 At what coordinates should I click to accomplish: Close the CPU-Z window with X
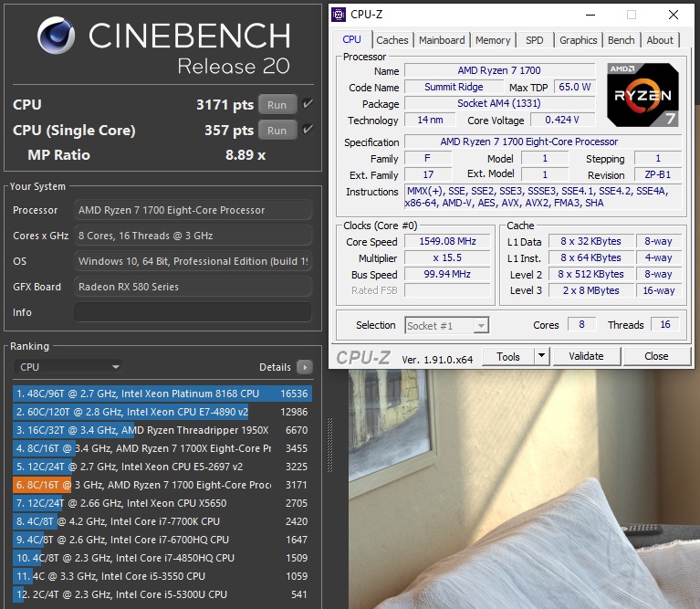click(674, 15)
